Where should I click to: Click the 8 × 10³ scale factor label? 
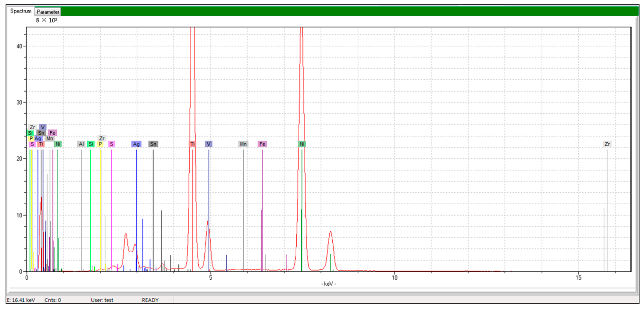(x=46, y=20)
